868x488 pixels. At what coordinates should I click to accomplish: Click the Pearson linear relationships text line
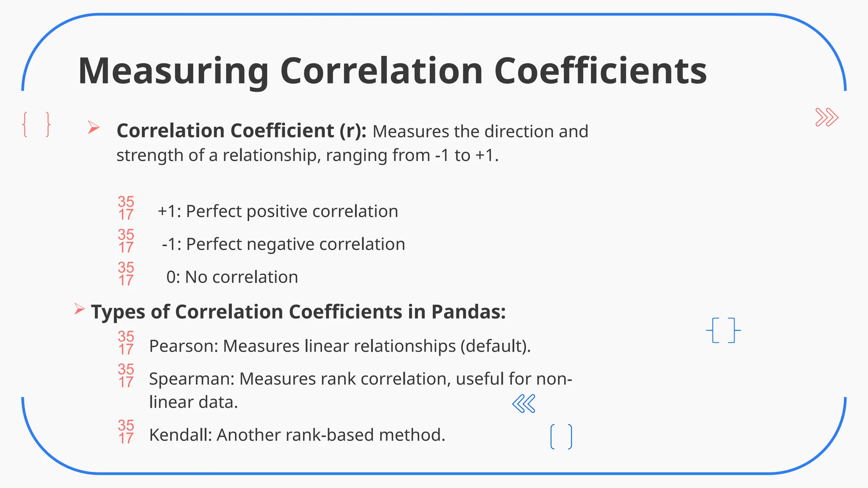click(340, 346)
